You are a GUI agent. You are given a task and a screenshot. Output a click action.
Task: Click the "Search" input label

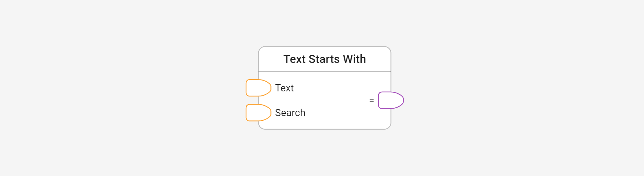click(290, 113)
